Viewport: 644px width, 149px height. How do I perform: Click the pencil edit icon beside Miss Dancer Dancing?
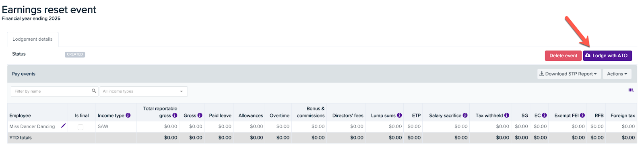(63, 126)
